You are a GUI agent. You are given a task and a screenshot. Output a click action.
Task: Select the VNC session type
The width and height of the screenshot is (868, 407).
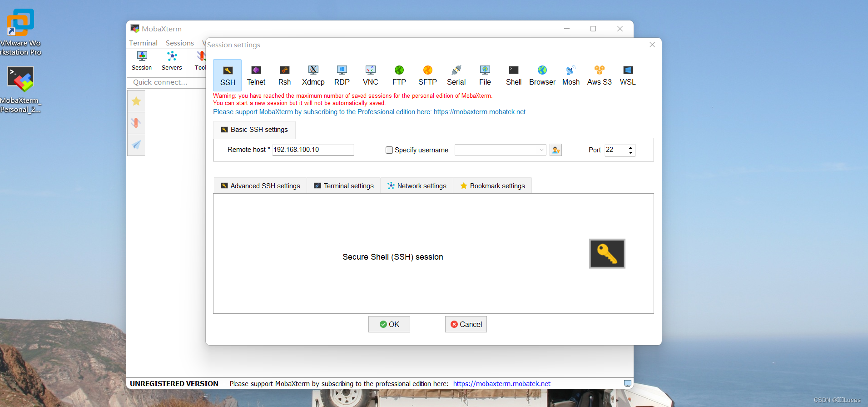[371, 75]
